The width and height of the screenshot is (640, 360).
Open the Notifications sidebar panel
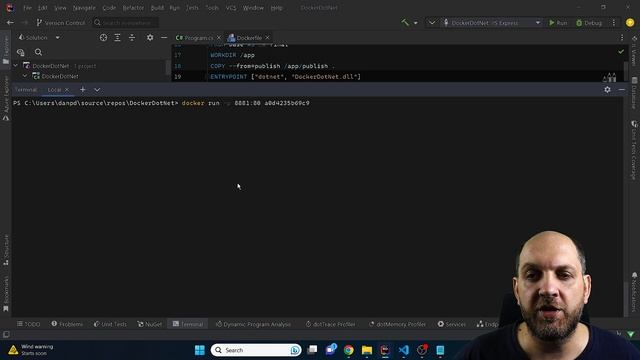[x=634, y=291]
